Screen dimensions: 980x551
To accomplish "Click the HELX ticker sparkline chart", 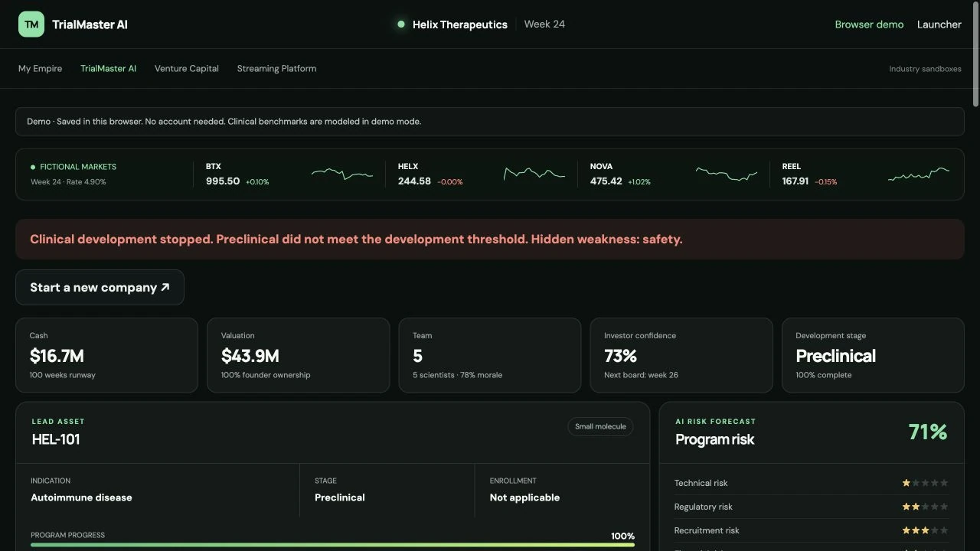I will pyautogui.click(x=534, y=174).
